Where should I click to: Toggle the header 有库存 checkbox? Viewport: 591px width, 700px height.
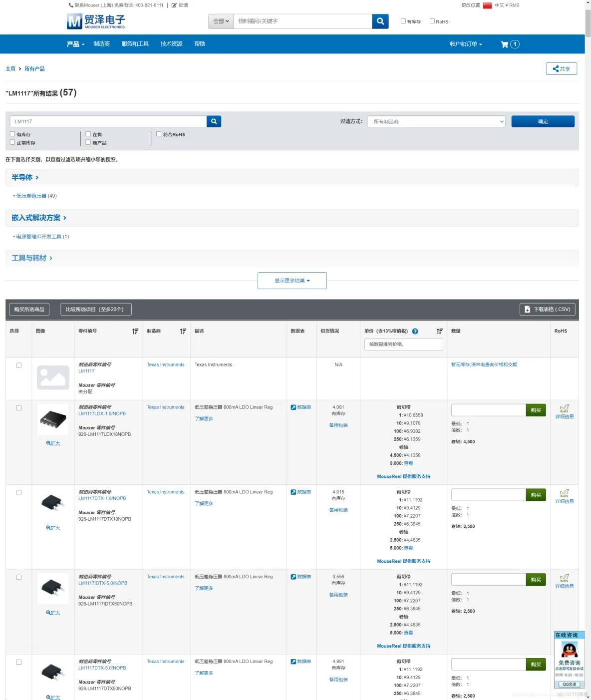pos(403,21)
